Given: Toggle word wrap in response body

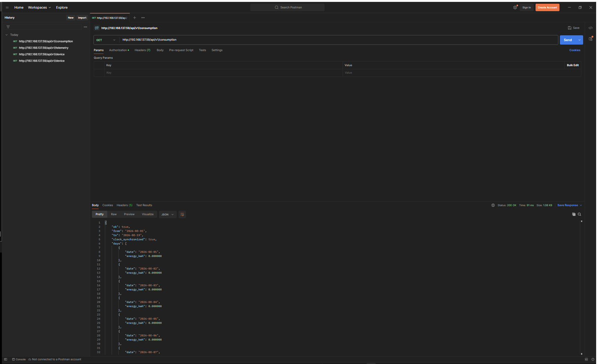Looking at the screenshot, I should pos(182,215).
